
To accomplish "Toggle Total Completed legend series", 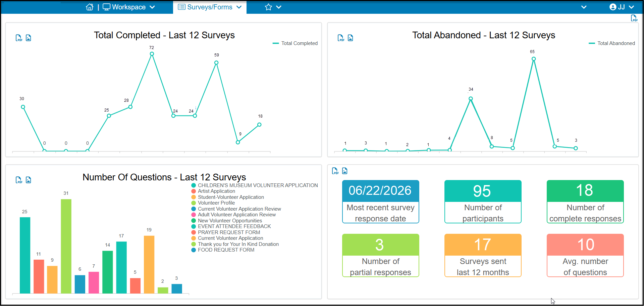I will point(295,43).
